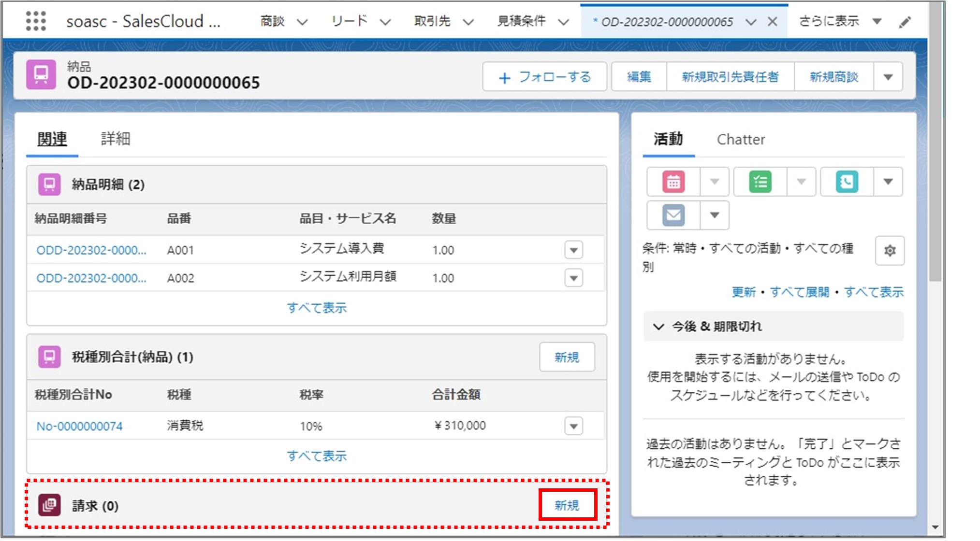980x541 pixels.
Task: Create new event with calendar icon
Action: [673, 182]
